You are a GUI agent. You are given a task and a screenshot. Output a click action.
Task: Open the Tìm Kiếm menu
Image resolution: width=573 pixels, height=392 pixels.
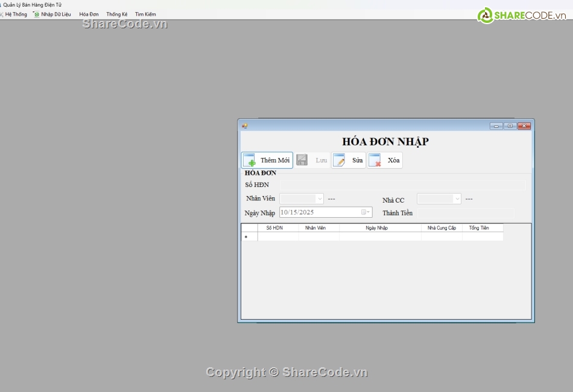[x=145, y=14]
